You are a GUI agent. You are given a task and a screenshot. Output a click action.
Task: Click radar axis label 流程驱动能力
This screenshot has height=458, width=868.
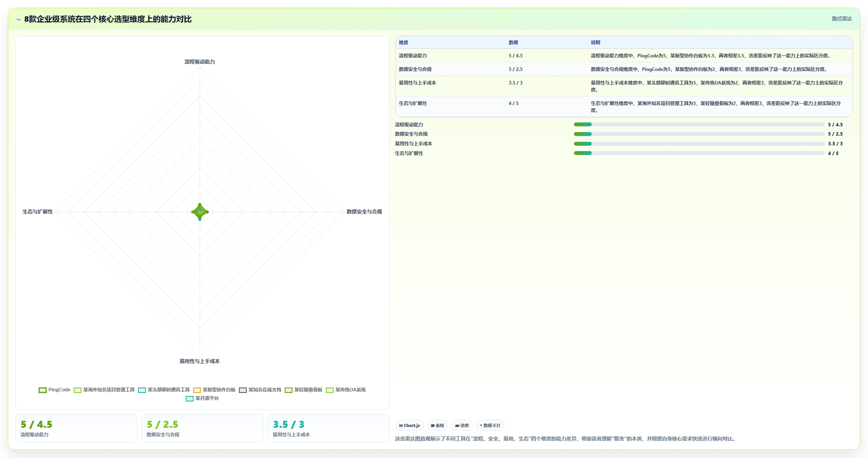[x=200, y=62]
